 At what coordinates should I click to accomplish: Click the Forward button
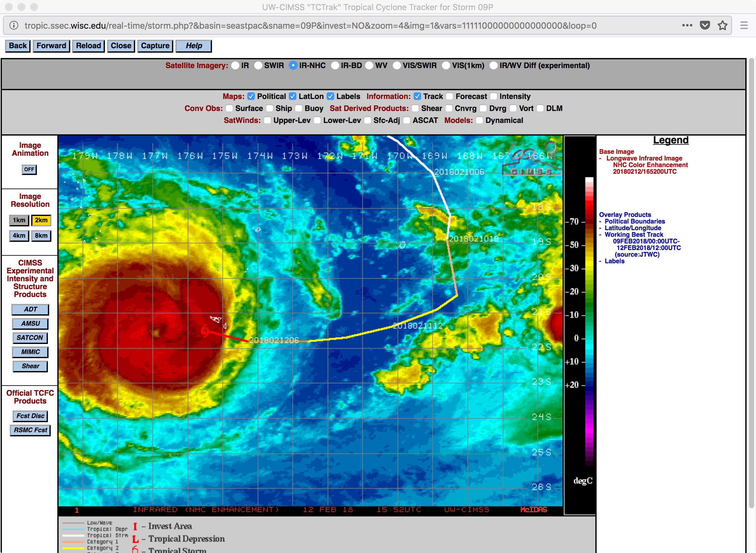point(51,46)
